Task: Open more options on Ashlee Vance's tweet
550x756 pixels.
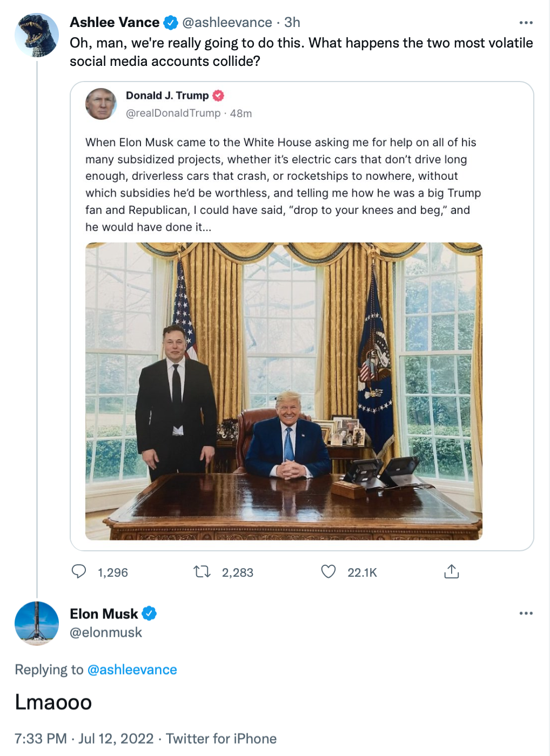Action: (526, 23)
